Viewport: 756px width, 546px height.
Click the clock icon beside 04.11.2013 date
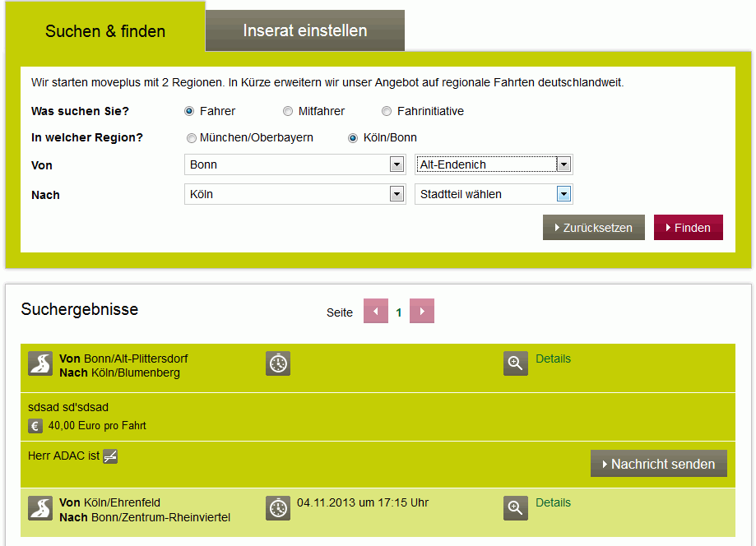click(x=278, y=508)
